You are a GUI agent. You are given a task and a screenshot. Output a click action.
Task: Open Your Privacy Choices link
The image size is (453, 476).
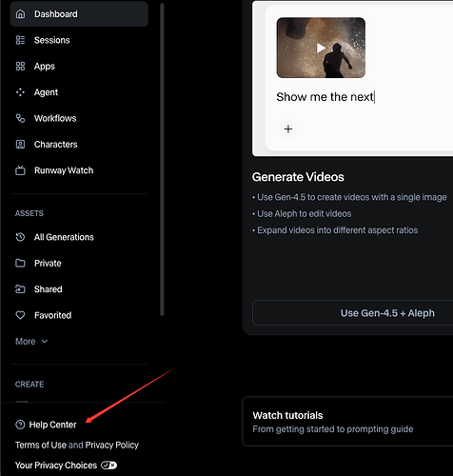[56, 466]
